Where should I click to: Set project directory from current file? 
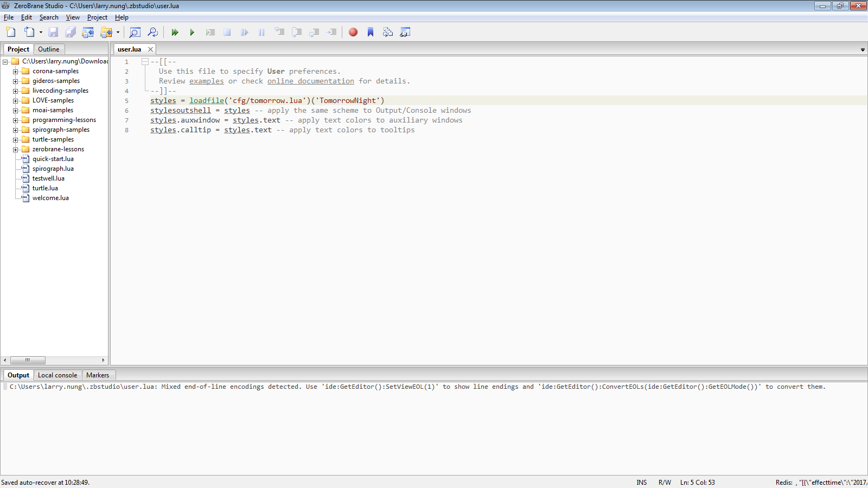pyautogui.click(x=88, y=32)
